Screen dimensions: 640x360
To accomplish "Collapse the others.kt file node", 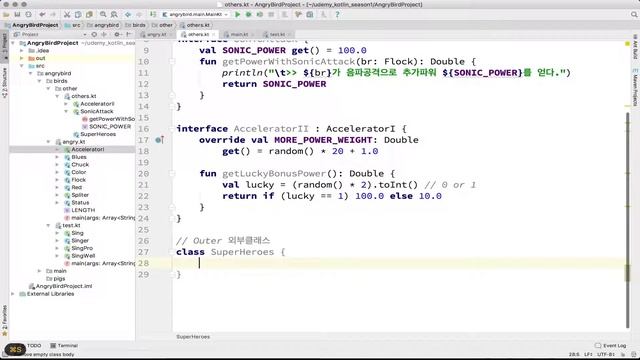I will 57,96.
